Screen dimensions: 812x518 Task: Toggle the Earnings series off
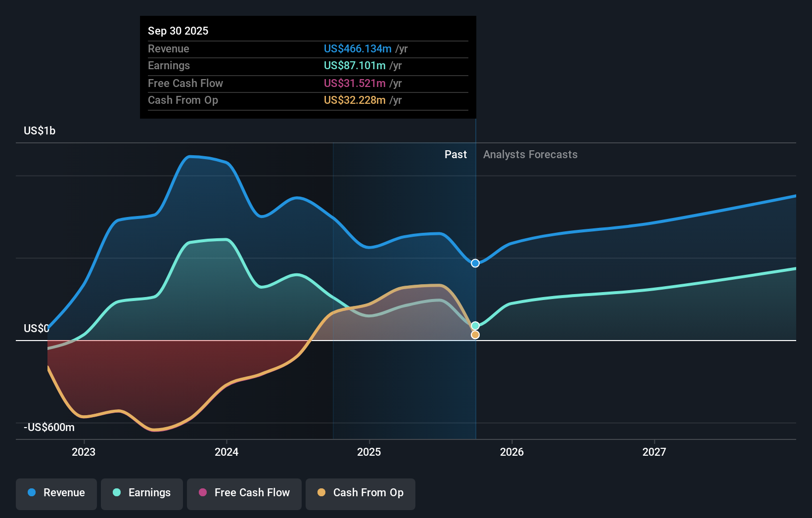point(142,493)
